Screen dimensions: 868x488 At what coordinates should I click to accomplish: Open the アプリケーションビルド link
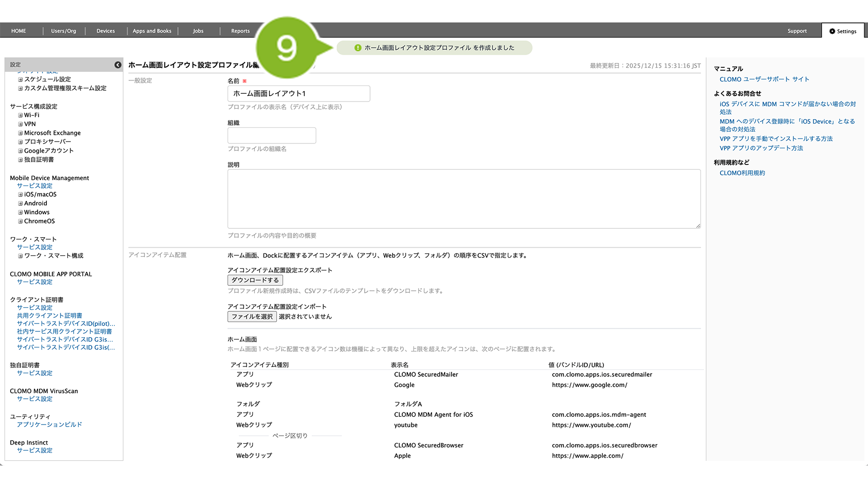click(49, 425)
